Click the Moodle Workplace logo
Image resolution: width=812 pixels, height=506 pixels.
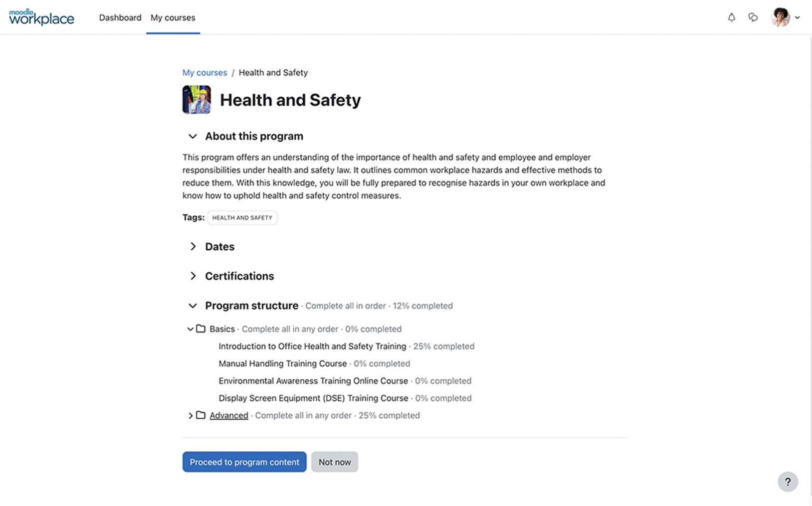(41, 17)
